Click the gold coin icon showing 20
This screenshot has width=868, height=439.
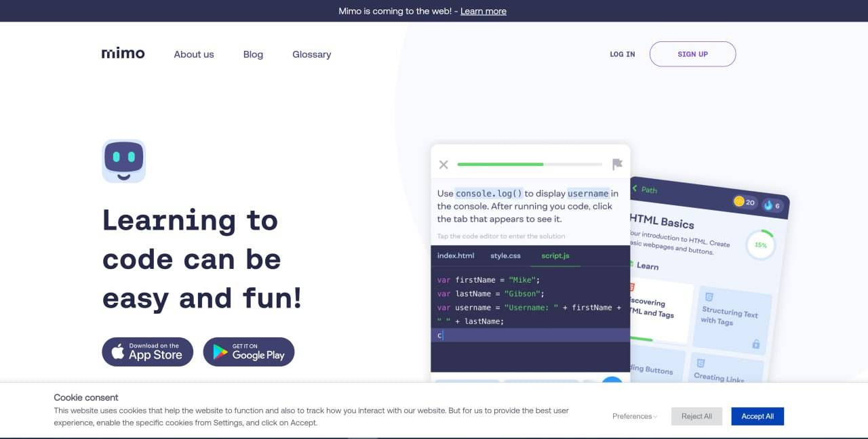coord(739,201)
